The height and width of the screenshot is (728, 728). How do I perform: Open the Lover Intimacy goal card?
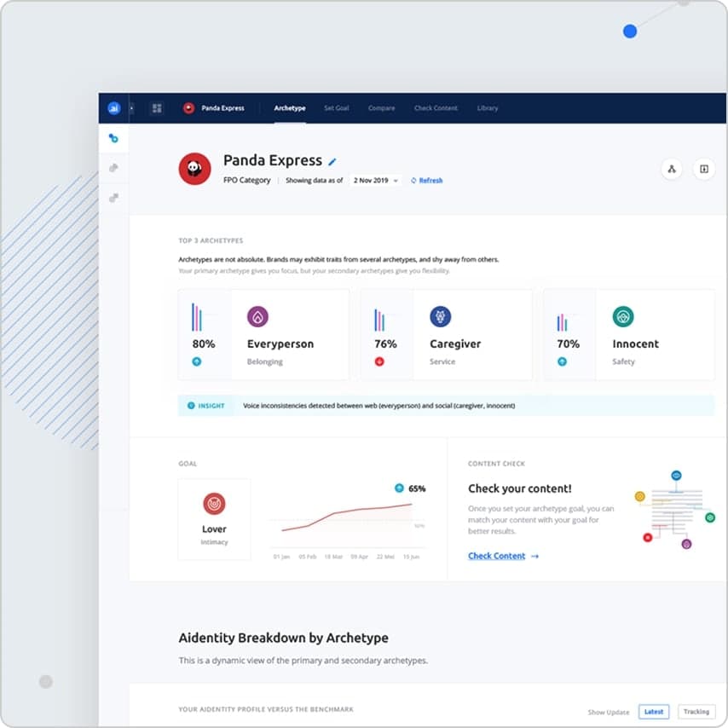pos(214,519)
